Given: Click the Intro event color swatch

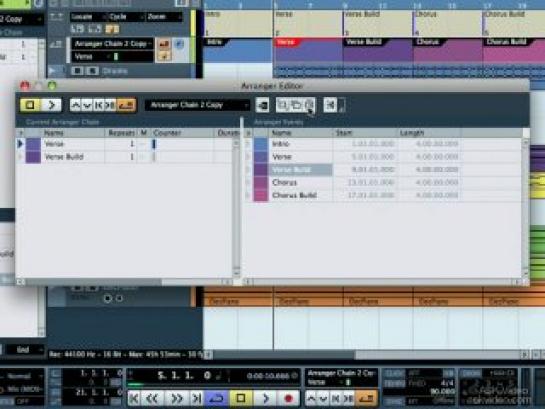Looking at the screenshot, I should [x=261, y=144].
